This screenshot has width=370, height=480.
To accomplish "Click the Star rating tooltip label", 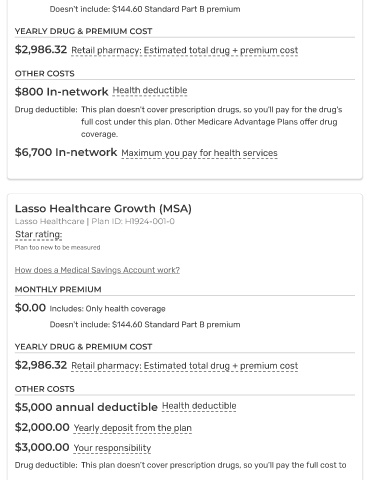I will tap(38, 234).
